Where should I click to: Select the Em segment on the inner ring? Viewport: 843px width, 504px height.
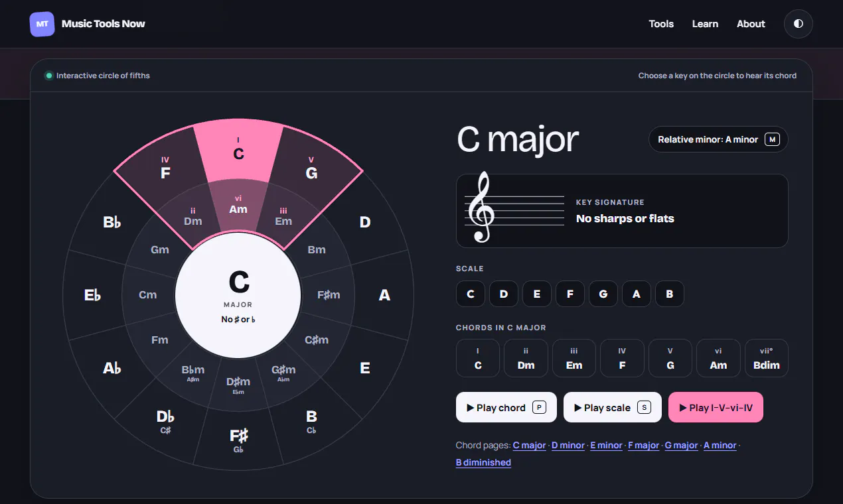283,218
